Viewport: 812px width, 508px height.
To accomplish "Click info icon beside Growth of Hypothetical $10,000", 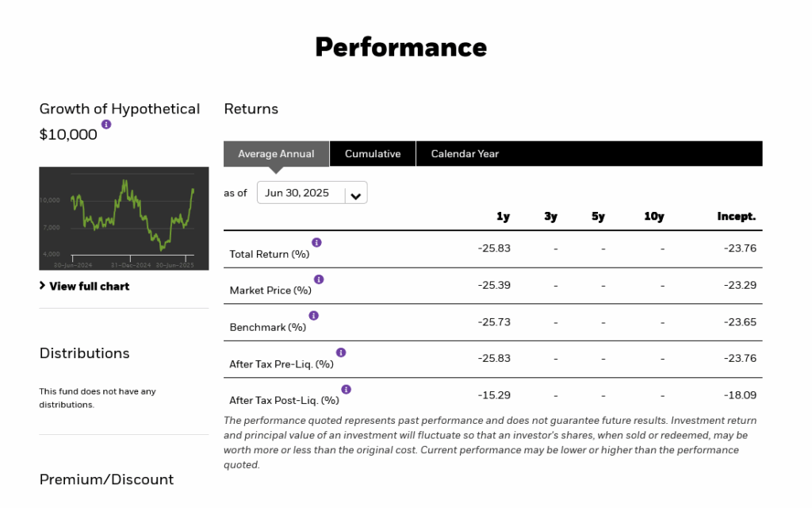I will tap(106, 125).
